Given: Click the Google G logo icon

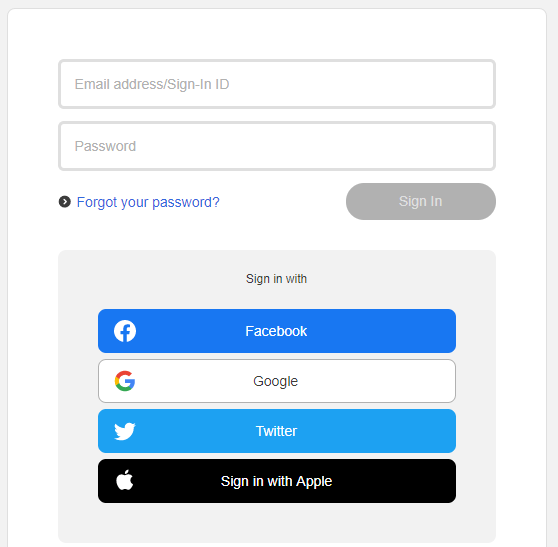Looking at the screenshot, I should click(125, 381).
